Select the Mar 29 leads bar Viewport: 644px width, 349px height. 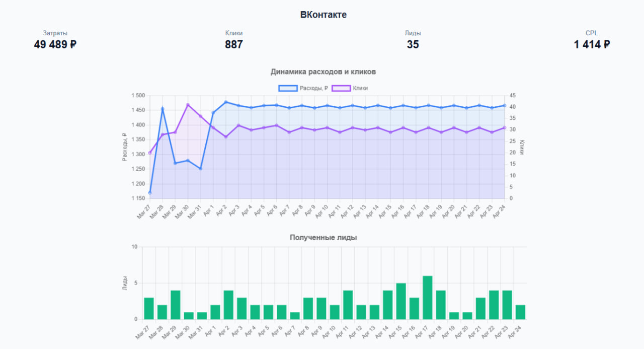[175, 305]
